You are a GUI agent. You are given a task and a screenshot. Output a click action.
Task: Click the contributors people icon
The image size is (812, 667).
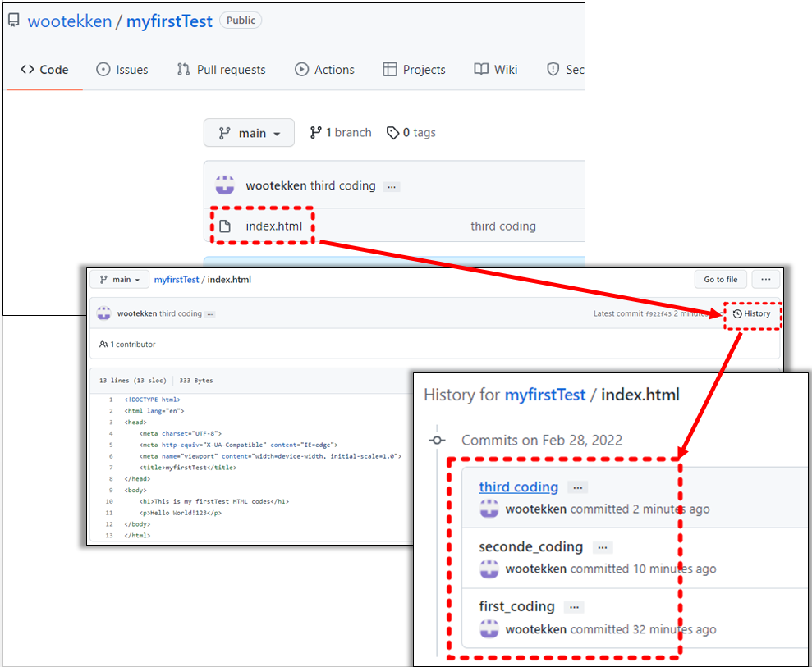(x=103, y=344)
